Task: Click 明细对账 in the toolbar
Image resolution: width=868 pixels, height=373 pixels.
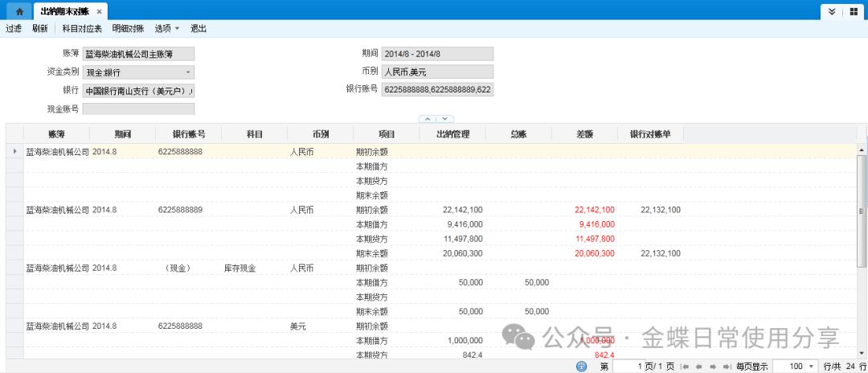Action: pos(128,29)
